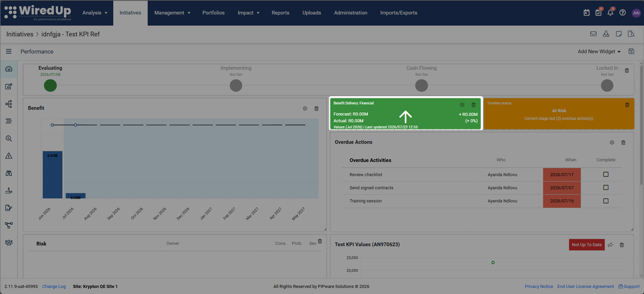The image size is (644, 294).
Task: Mark Send signed contracts as complete
Action: click(606, 188)
